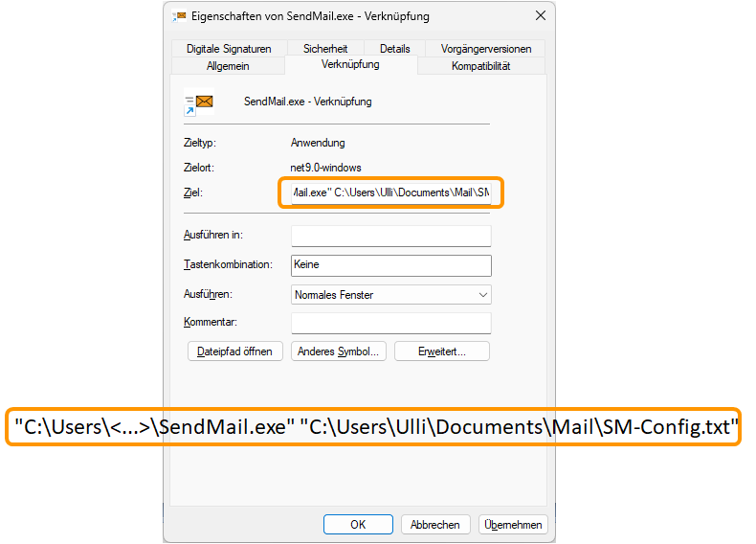
Task: Open the Kompatibilität tab
Action: (480, 66)
